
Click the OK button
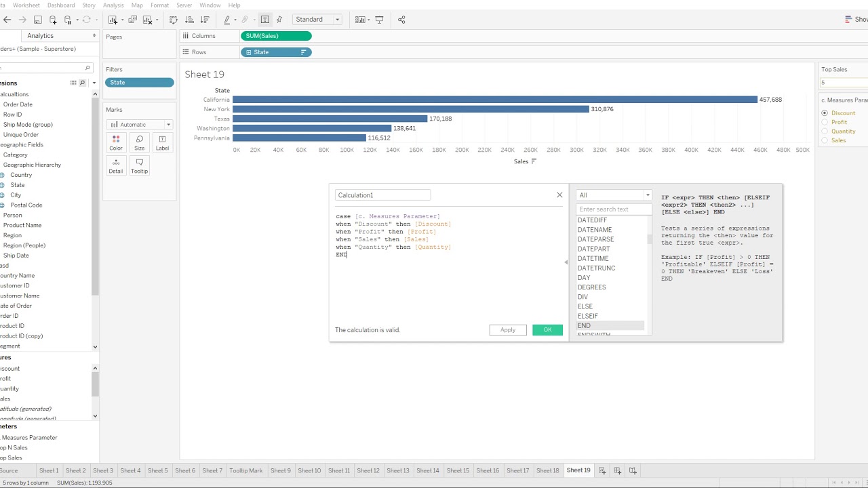pyautogui.click(x=547, y=330)
